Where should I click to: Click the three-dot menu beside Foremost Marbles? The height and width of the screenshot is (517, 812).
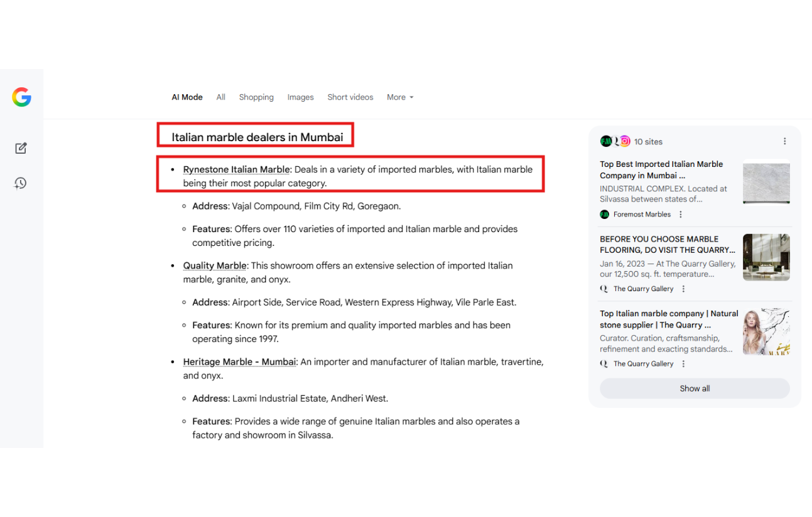point(681,215)
